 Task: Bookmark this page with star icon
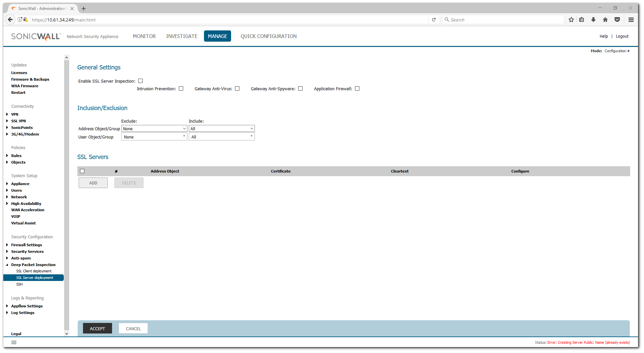571,20
